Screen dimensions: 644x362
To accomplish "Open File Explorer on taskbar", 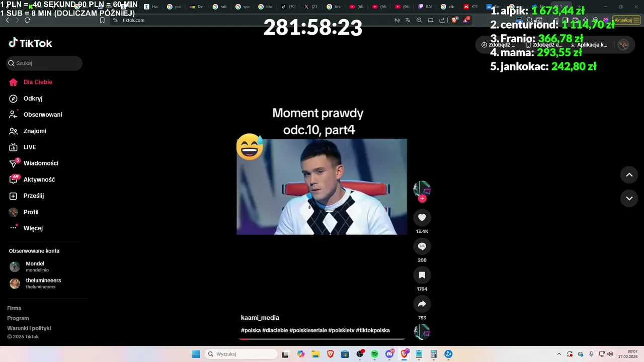I will pyautogui.click(x=315, y=354).
